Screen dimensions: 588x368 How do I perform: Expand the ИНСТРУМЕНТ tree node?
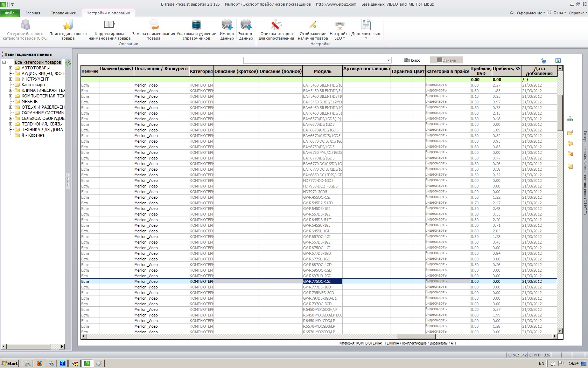[x=10, y=79]
